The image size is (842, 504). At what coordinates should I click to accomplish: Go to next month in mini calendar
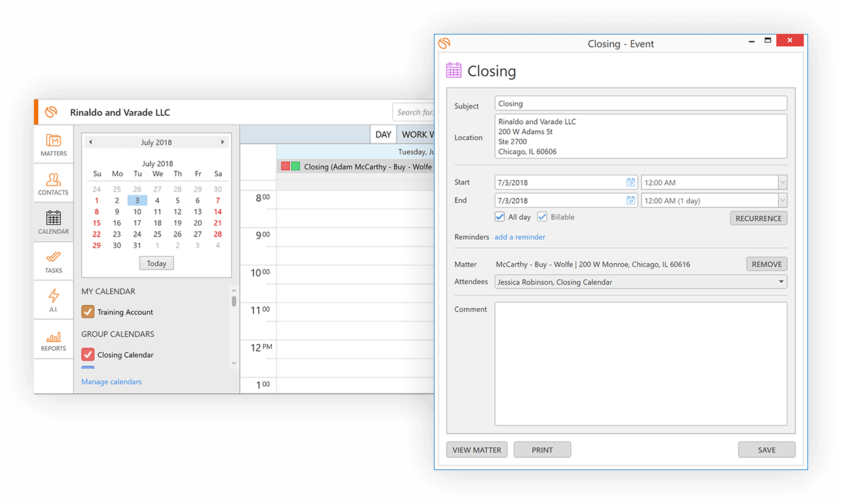[222, 142]
